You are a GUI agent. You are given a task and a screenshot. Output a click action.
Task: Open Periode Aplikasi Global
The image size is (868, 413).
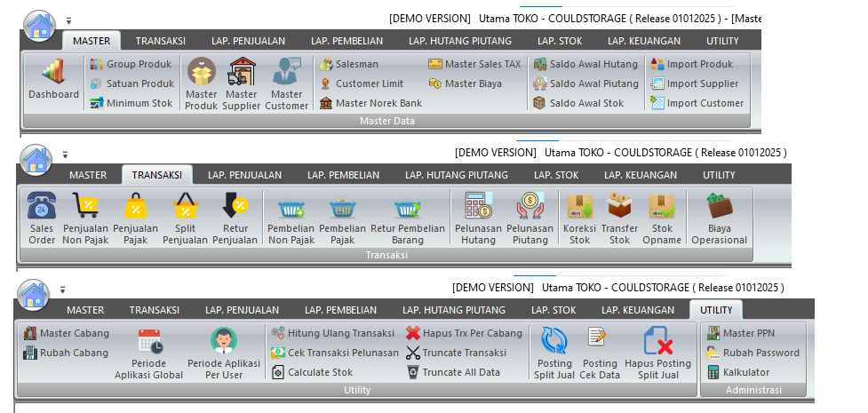[x=148, y=343]
